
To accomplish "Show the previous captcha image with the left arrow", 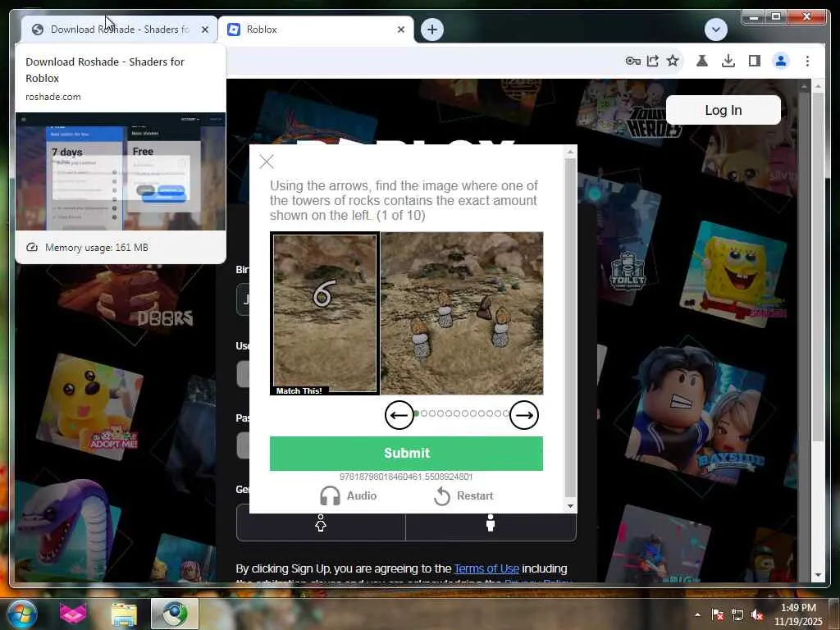I will (x=399, y=415).
